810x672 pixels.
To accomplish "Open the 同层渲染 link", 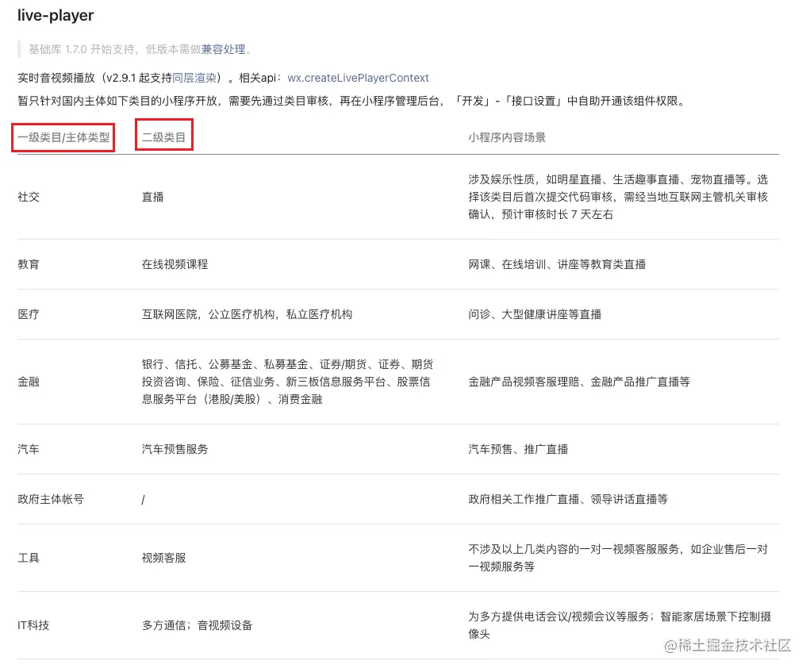I will pyautogui.click(x=194, y=78).
